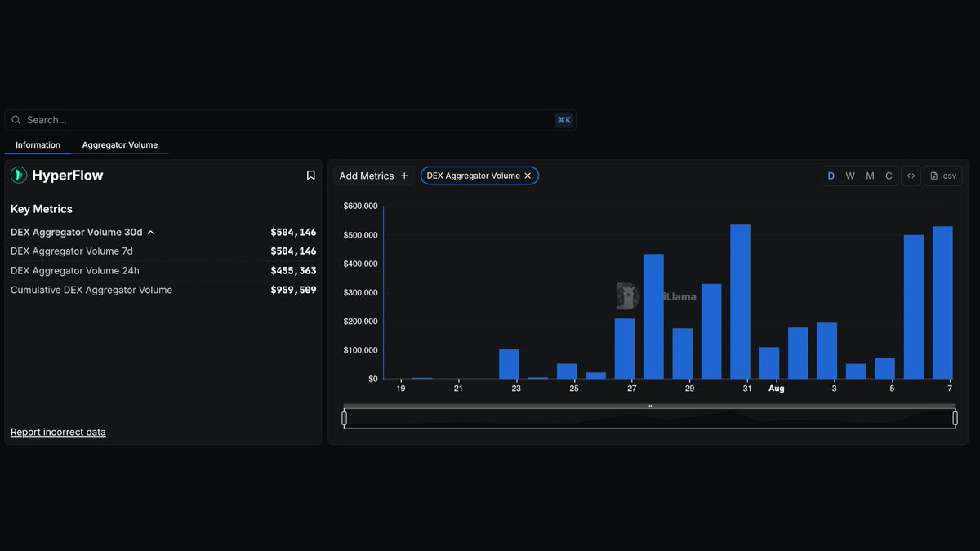Bookmark HyperFlow with the bookmark icon

(310, 176)
